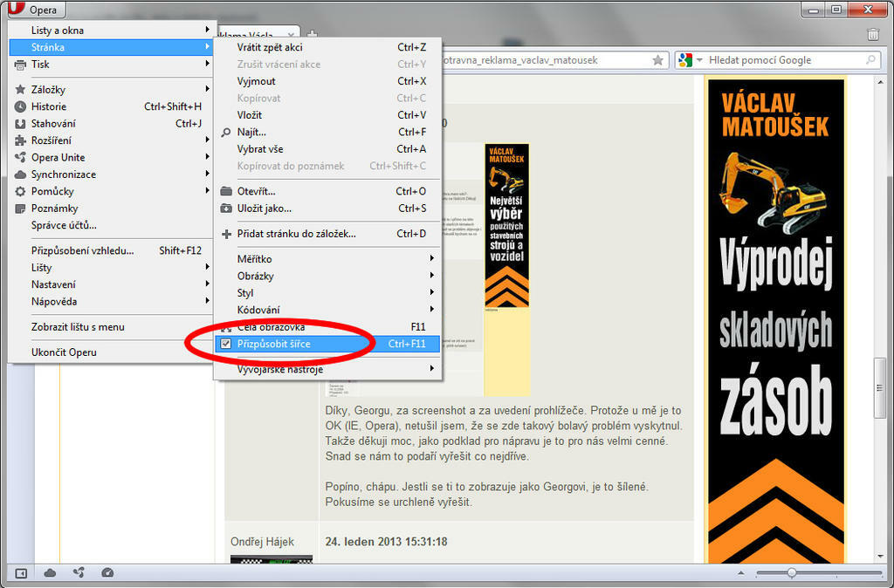Click the scroll down arrow of the page
The height and width of the screenshot is (588, 894).
(880, 557)
